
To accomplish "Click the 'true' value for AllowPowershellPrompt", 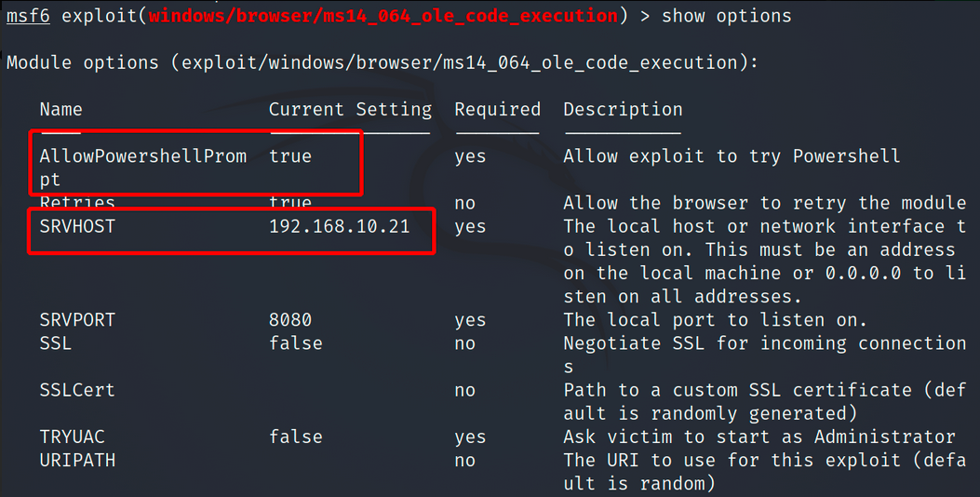I will [290, 156].
